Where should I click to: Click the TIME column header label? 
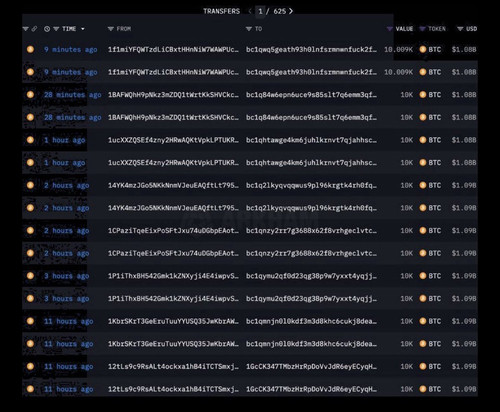[x=69, y=29]
